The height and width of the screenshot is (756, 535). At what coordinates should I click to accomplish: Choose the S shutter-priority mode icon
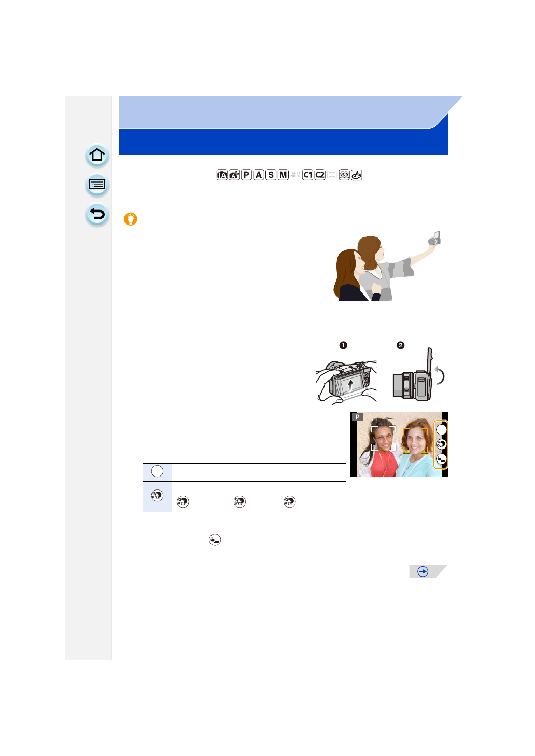271,175
